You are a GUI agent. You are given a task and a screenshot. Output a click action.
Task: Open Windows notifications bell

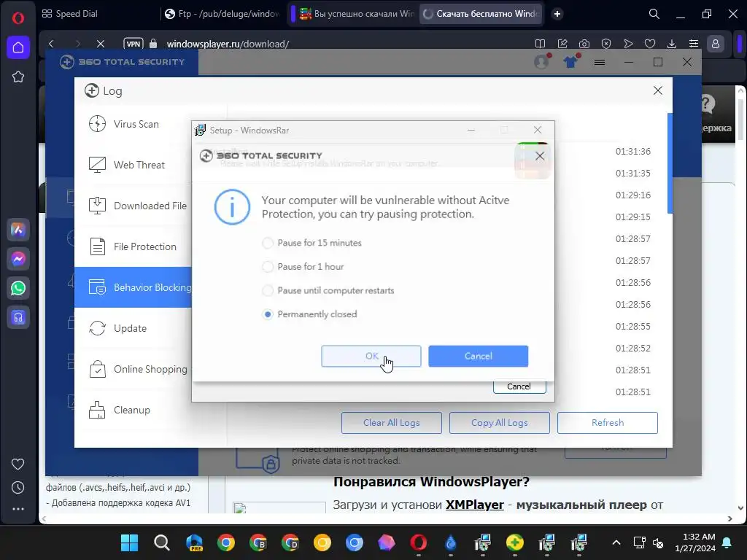coord(727,542)
